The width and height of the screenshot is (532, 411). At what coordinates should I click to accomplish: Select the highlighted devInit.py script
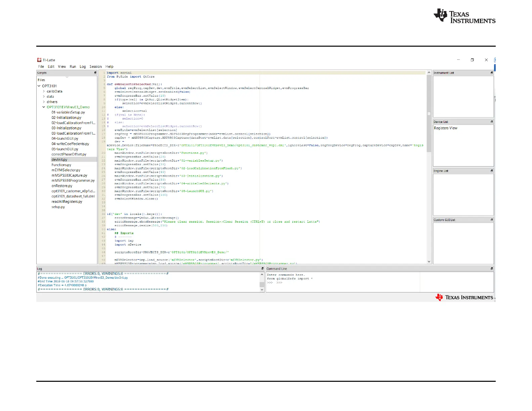pyautogui.click(x=59, y=159)
